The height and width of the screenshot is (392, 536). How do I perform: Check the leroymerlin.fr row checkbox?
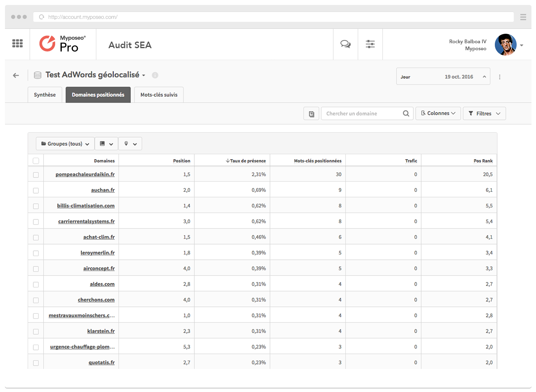coord(36,253)
